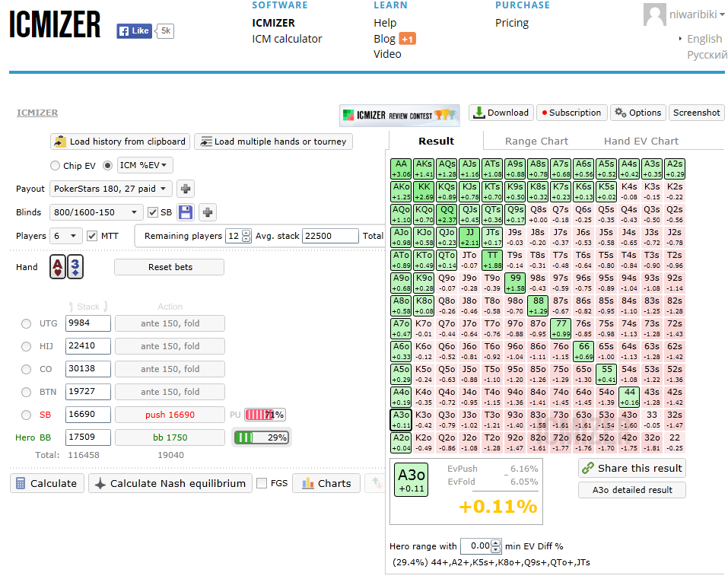Switch to the Range Chart tab
This screenshot has width=728, height=579.
click(x=536, y=141)
